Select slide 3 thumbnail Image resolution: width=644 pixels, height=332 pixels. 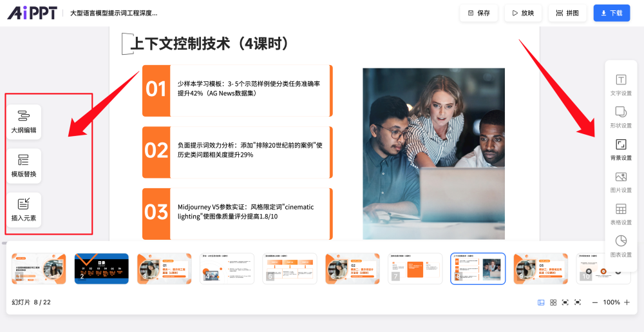click(164, 269)
